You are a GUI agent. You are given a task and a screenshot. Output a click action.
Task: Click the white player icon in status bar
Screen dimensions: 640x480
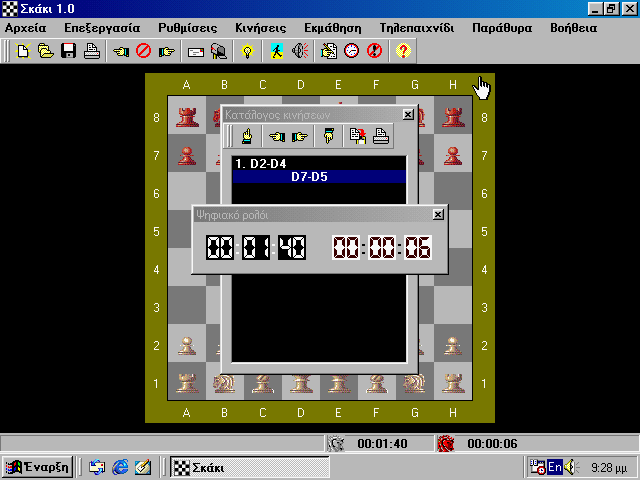pos(336,444)
